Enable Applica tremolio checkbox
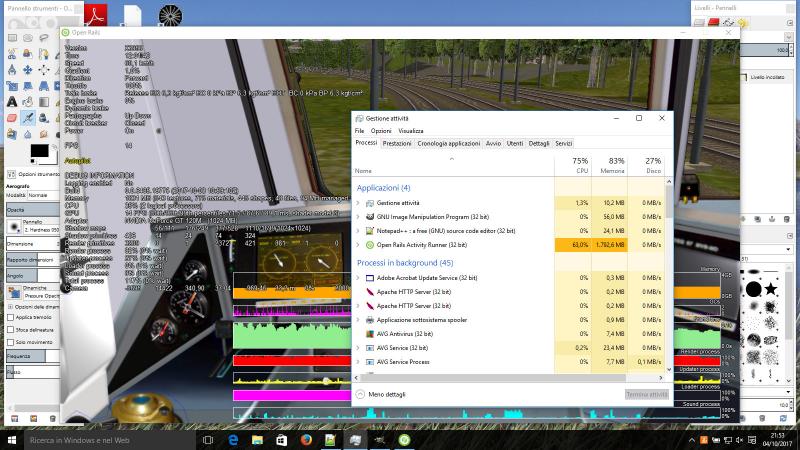Image resolution: width=800 pixels, height=450 pixels. coord(10,317)
